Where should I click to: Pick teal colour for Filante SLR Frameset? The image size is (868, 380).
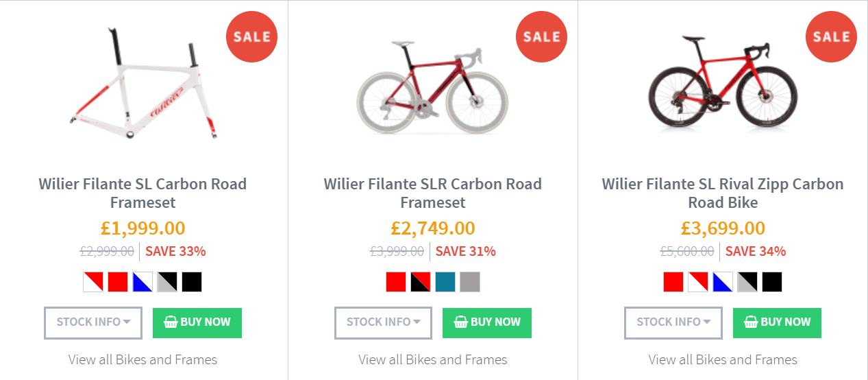point(445,282)
